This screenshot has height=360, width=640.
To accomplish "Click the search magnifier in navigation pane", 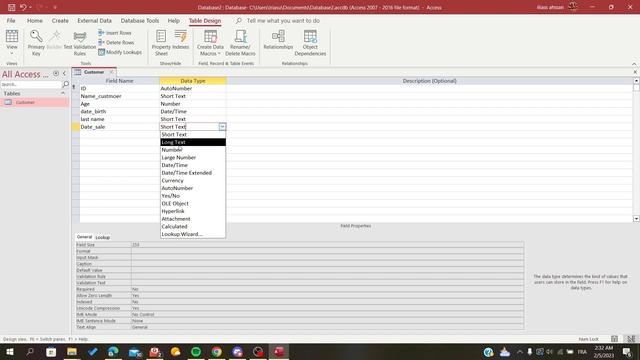I will tap(65, 84).
